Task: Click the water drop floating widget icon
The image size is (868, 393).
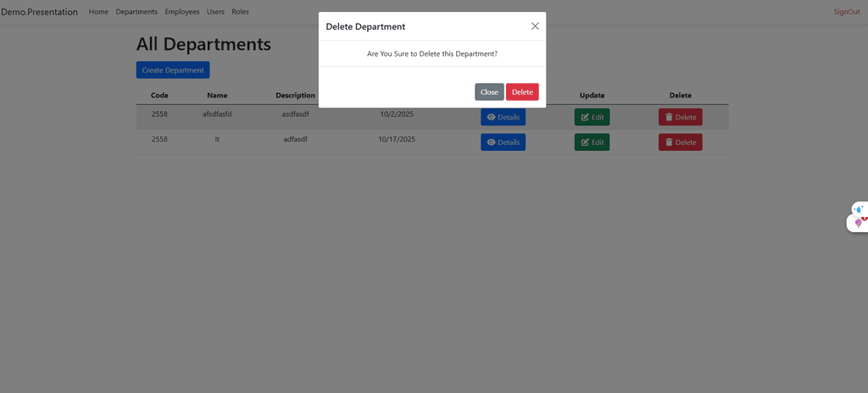Action: pos(860,210)
